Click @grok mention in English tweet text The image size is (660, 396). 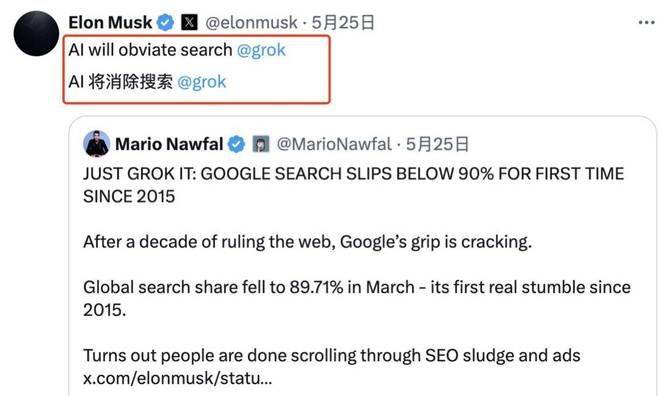click(261, 50)
